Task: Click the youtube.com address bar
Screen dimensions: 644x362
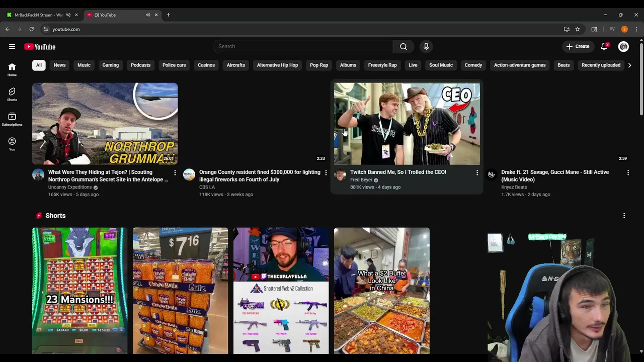Action: [x=302, y=29]
